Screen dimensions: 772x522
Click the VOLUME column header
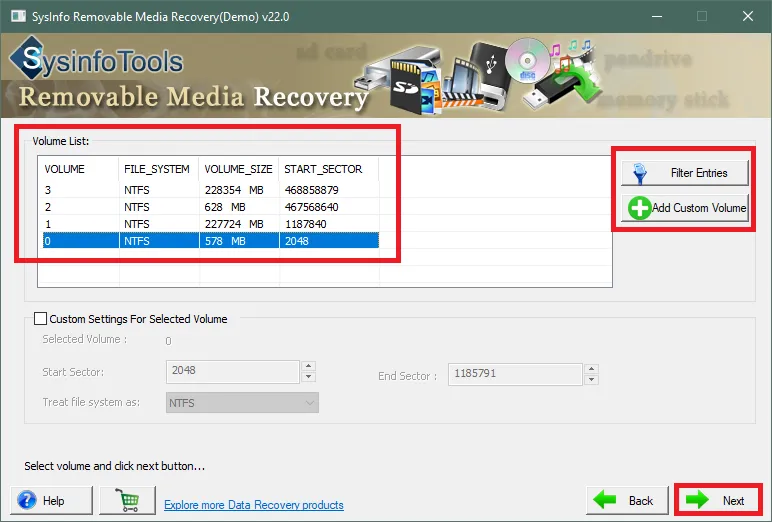tap(80, 169)
